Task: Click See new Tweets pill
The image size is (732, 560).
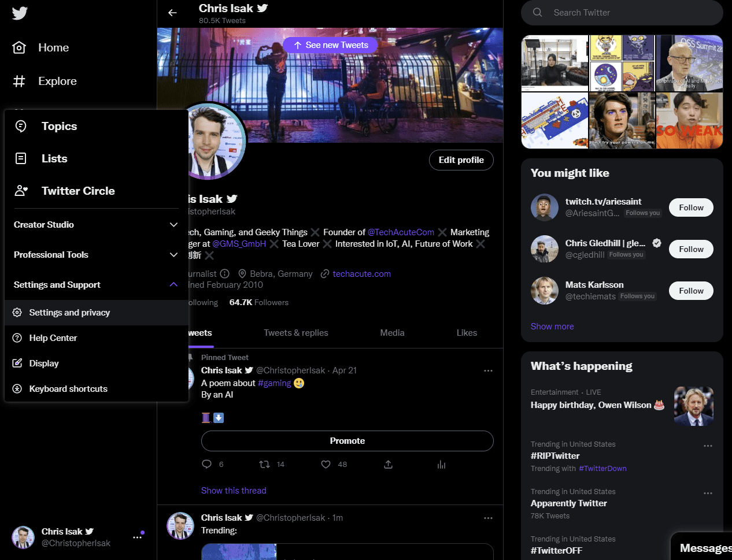Action: coord(330,45)
